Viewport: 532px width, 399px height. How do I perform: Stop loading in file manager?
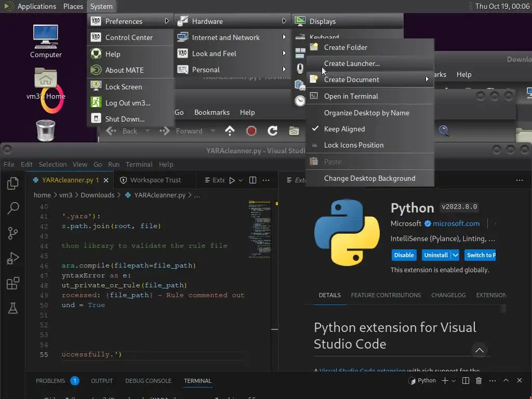[x=251, y=131]
